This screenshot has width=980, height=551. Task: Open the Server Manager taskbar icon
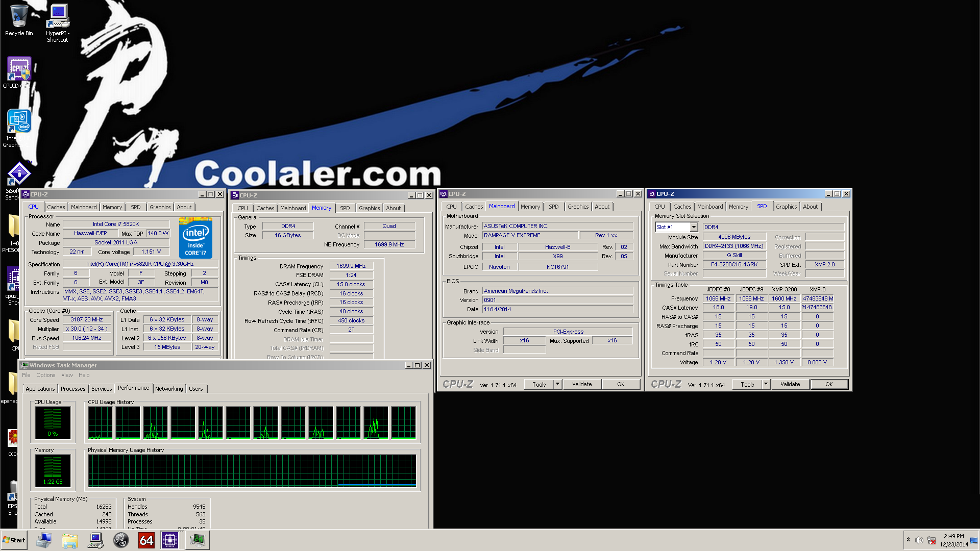tap(44, 540)
